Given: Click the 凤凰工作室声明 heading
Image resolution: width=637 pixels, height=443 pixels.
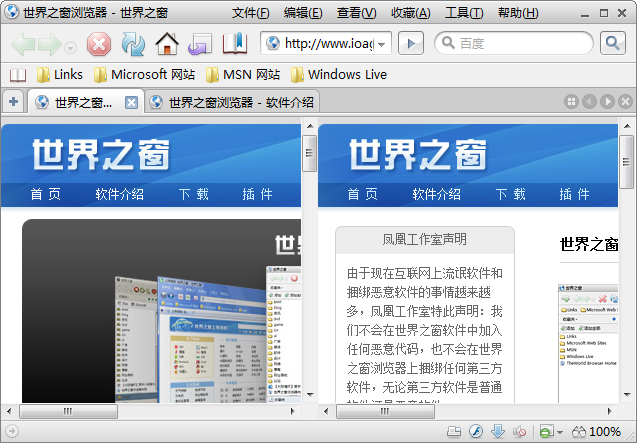Looking at the screenshot, I should pyautogui.click(x=425, y=239).
